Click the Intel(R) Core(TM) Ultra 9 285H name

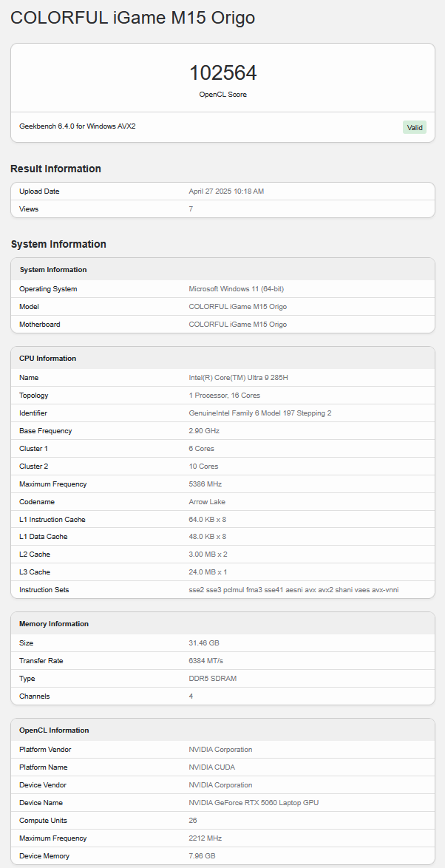coord(238,378)
